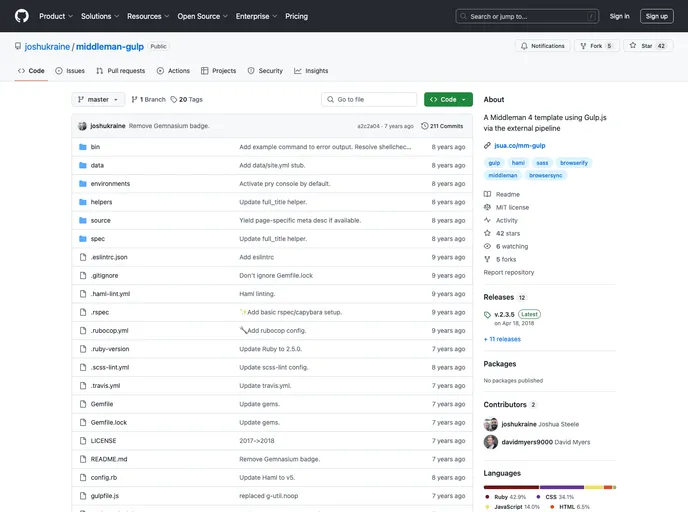Click the file icon next to Gemfile

point(82,404)
